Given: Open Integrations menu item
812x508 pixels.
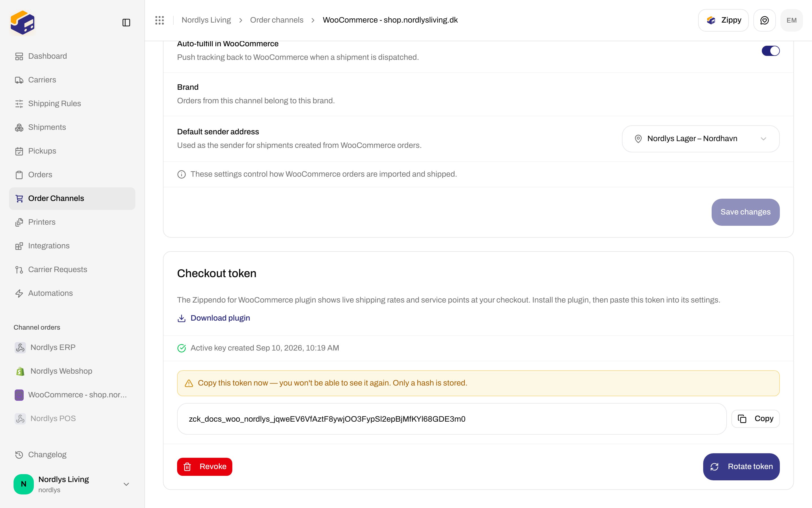Looking at the screenshot, I should click(72, 246).
